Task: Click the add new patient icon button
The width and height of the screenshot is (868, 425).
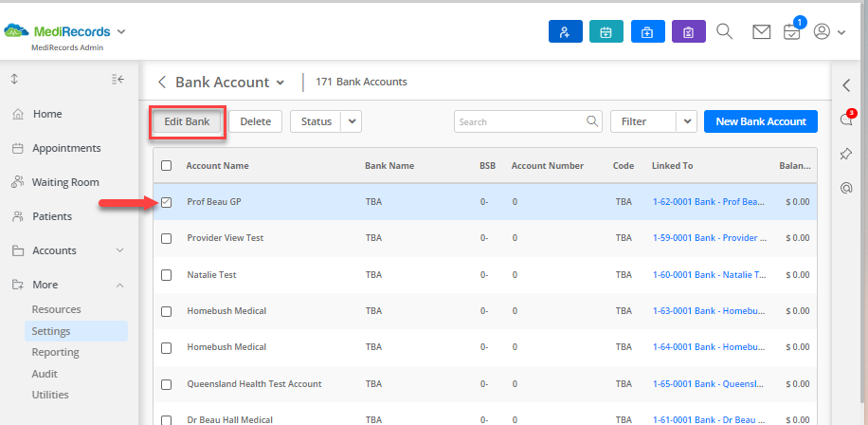Action: coord(565,31)
